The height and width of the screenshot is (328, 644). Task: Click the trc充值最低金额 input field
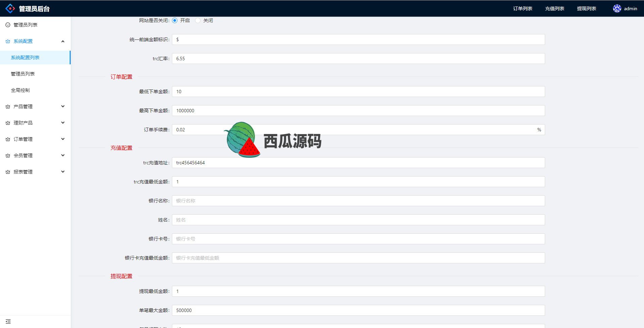tap(359, 182)
